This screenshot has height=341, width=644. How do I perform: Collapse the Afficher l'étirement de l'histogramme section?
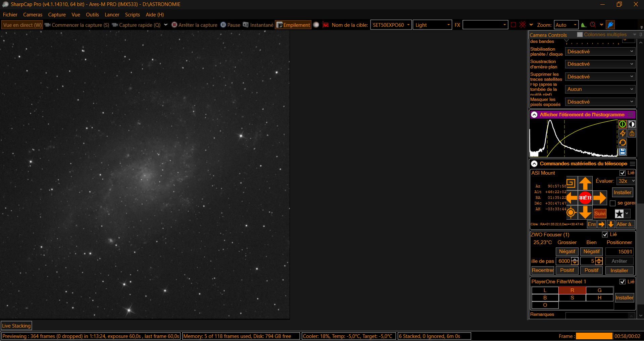click(x=534, y=115)
